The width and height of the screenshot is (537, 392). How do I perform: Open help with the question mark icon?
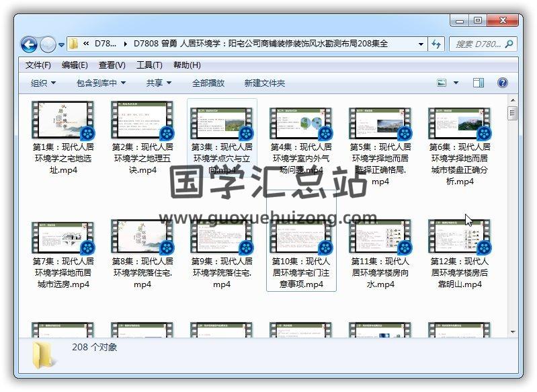(x=503, y=83)
